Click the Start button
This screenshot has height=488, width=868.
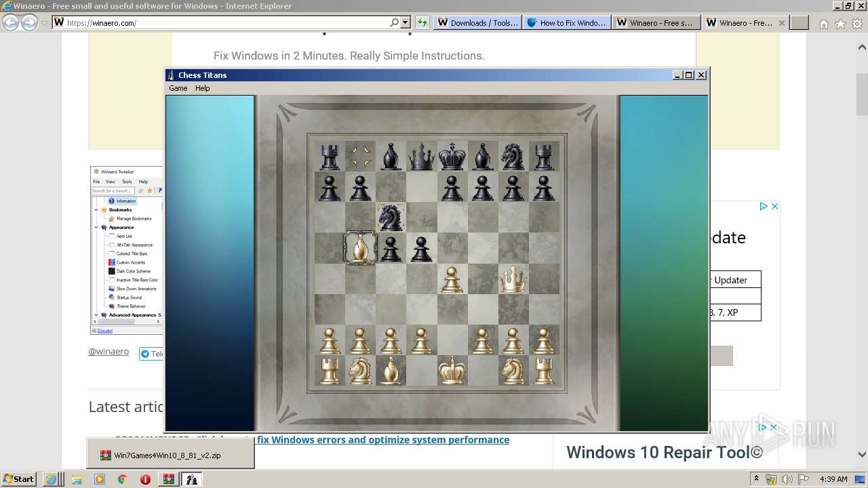(19, 479)
